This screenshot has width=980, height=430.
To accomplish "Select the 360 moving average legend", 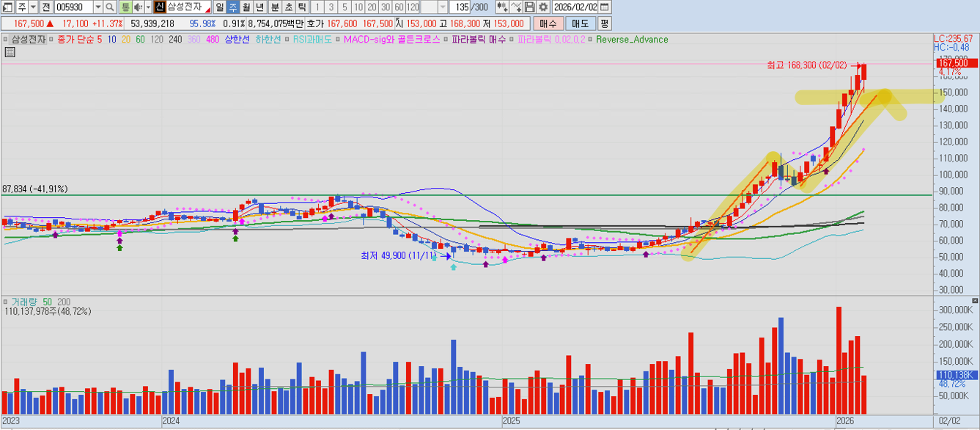I will pyautogui.click(x=194, y=39).
